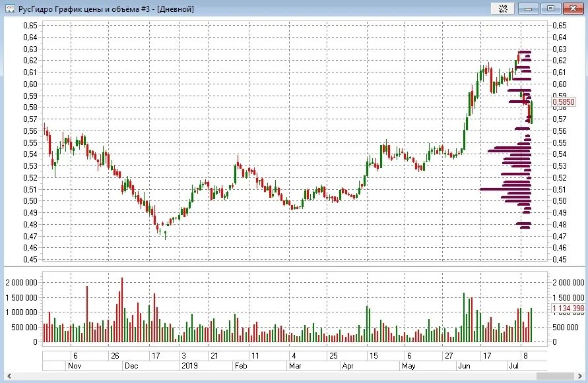This screenshot has width=588, height=383.
Task: Close the РусГидро chart window
Action: pos(573,9)
